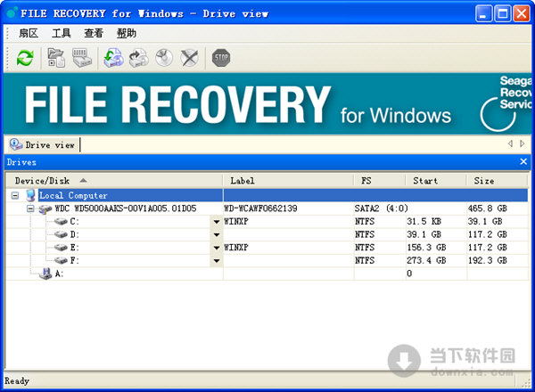Sort by the Label column header

tap(288, 181)
